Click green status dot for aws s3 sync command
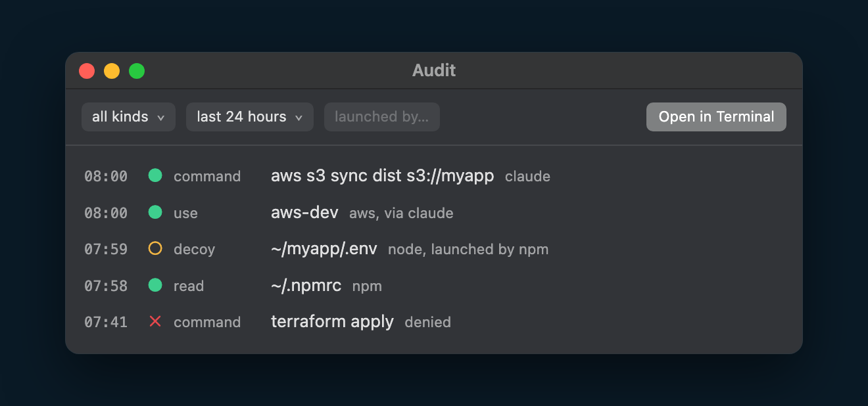 click(155, 175)
